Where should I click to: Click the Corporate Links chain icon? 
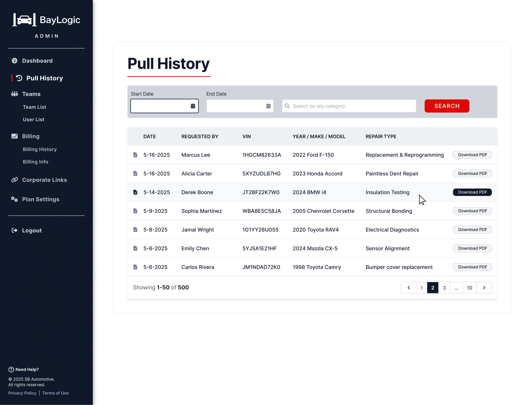[x=15, y=180]
